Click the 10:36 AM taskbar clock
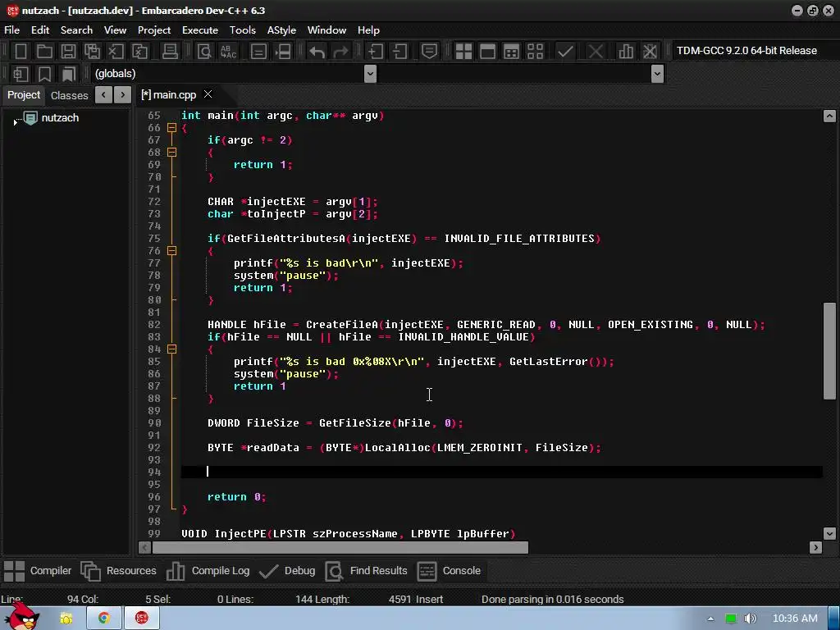Viewport: 840px width, 630px height. [x=795, y=619]
